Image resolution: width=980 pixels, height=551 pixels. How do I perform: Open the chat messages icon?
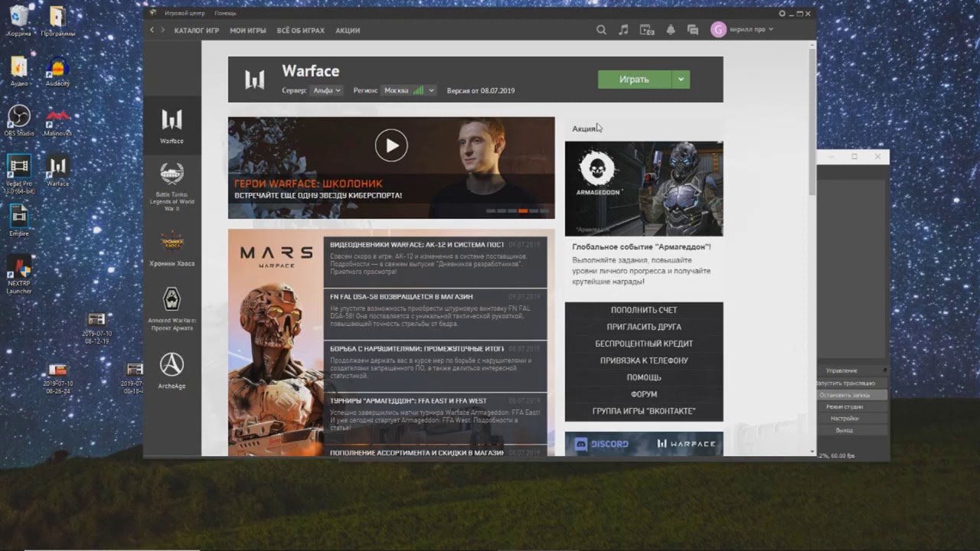click(x=693, y=30)
